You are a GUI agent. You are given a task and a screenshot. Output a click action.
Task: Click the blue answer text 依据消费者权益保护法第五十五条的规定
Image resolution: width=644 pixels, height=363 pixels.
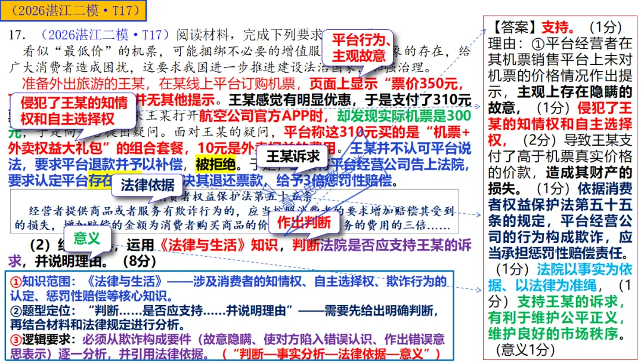click(x=560, y=205)
